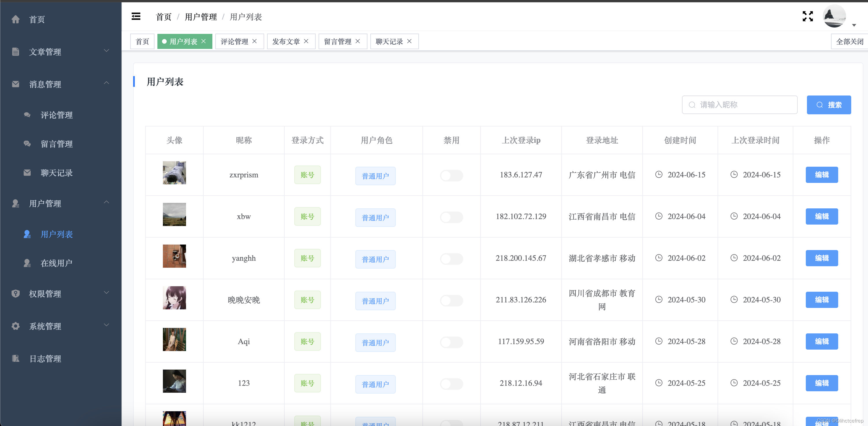Expand the 文章管理 sidebar menu
Image resolution: width=868 pixels, height=426 pixels.
point(61,52)
